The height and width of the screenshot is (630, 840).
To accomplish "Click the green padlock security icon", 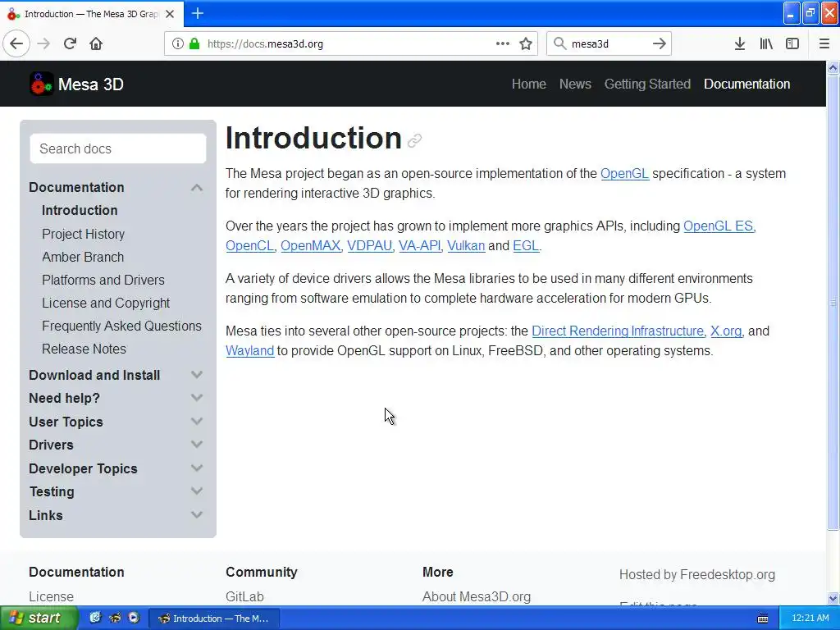I will click(x=194, y=44).
